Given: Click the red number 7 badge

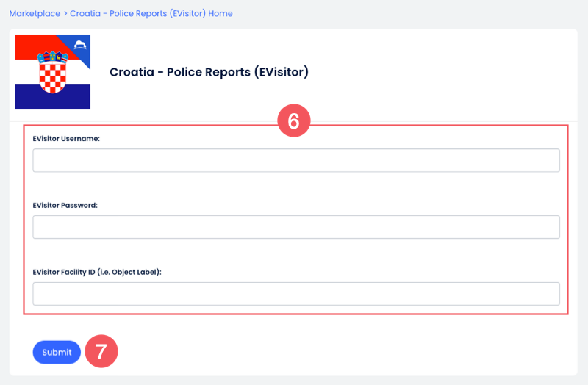Looking at the screenshot, I should point(101,352).
